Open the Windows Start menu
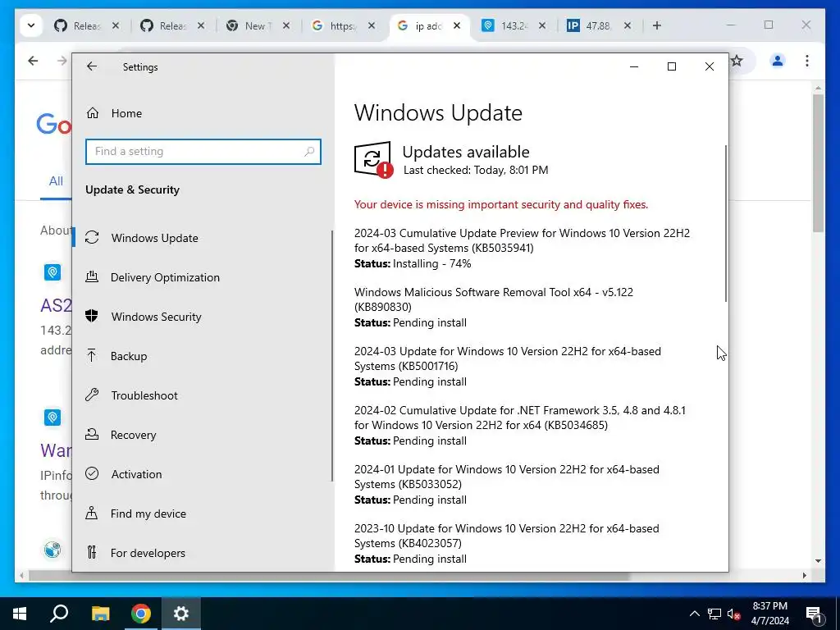 [20, 614]
